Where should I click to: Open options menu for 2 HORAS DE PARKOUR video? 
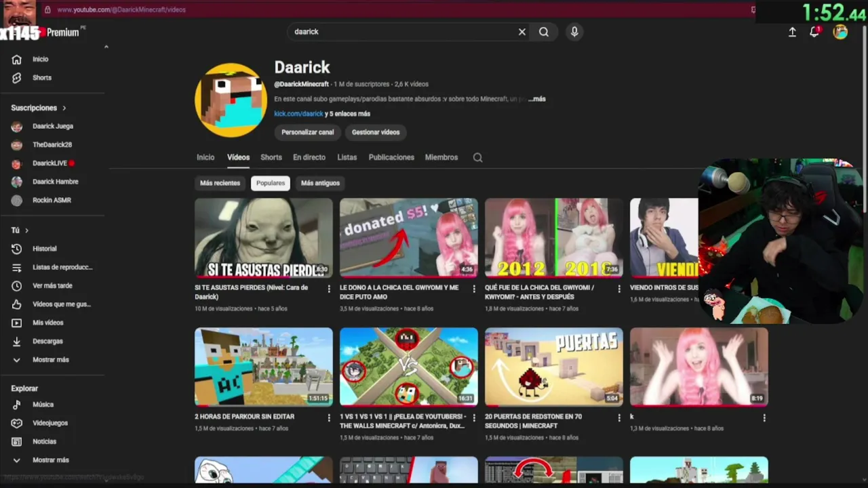pyautogui.click(x=329, y=418)
